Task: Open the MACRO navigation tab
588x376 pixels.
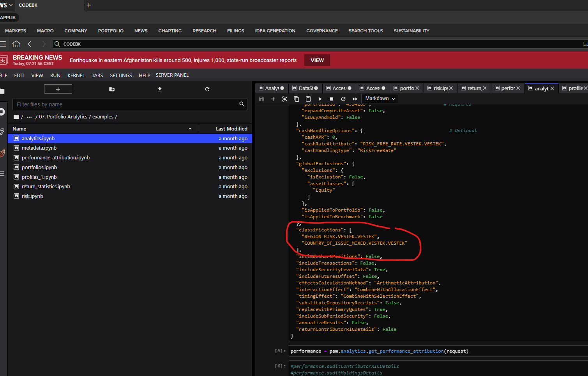Action: (x=45, y=31)
